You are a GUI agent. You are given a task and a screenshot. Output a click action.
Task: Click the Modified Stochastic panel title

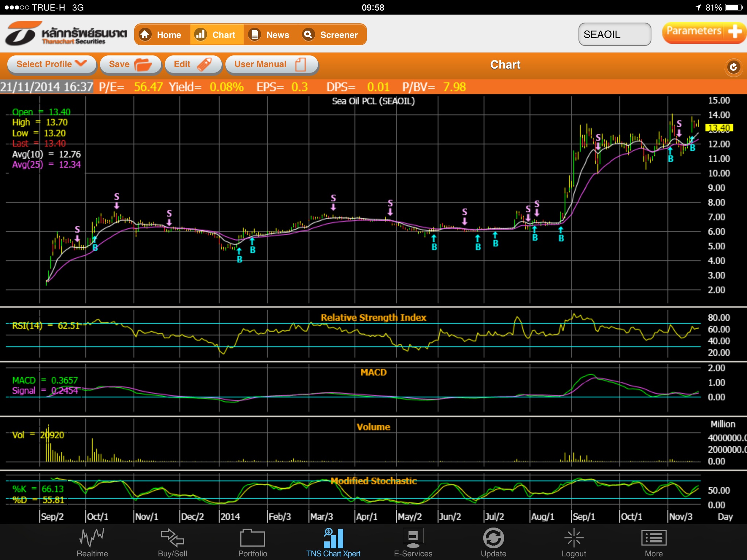[373, 481]
